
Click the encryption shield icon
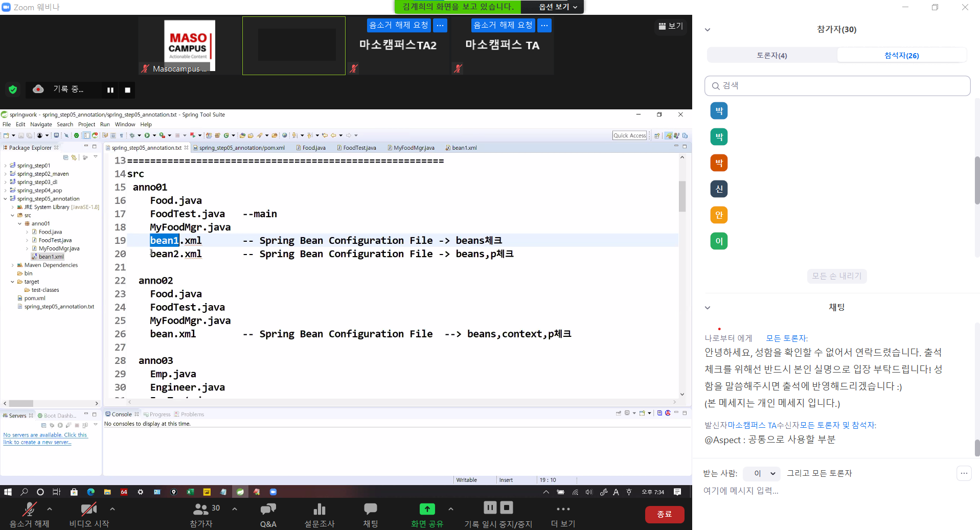[x=13, y=90]
